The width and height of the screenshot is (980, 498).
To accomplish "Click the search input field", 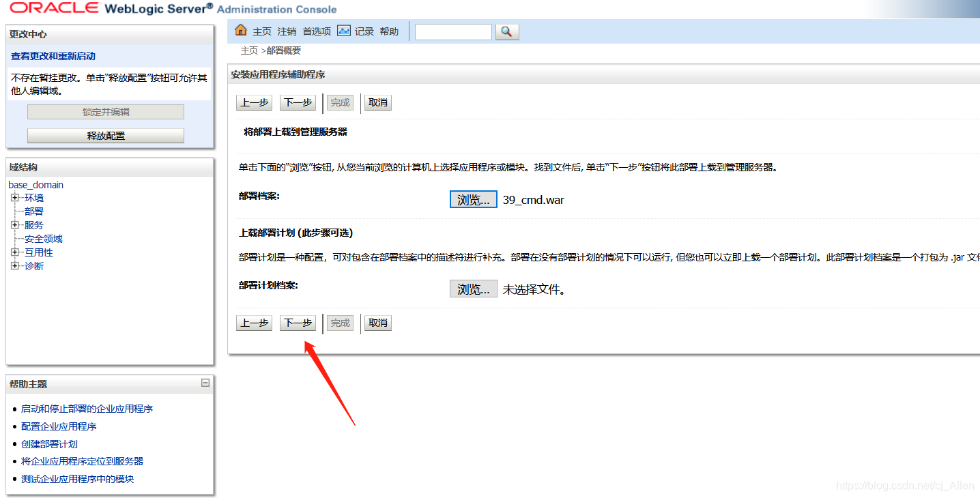I will click(453, 32).
